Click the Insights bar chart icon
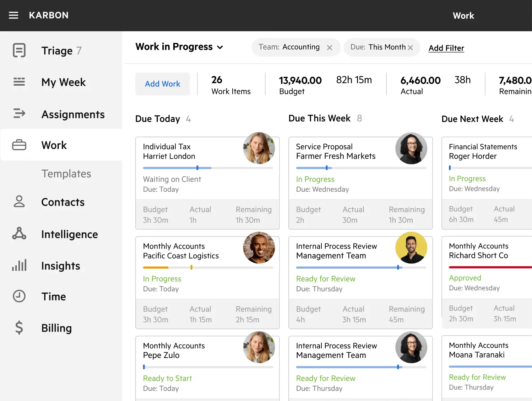Image resolution: width=532 pixels, height=401 pixels. 19,265
